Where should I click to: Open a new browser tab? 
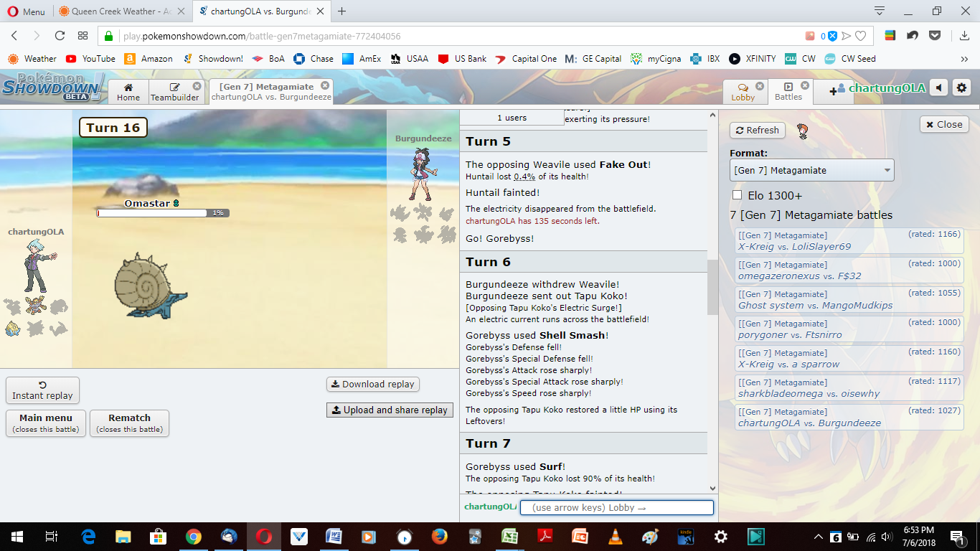[x=342, y=11]
